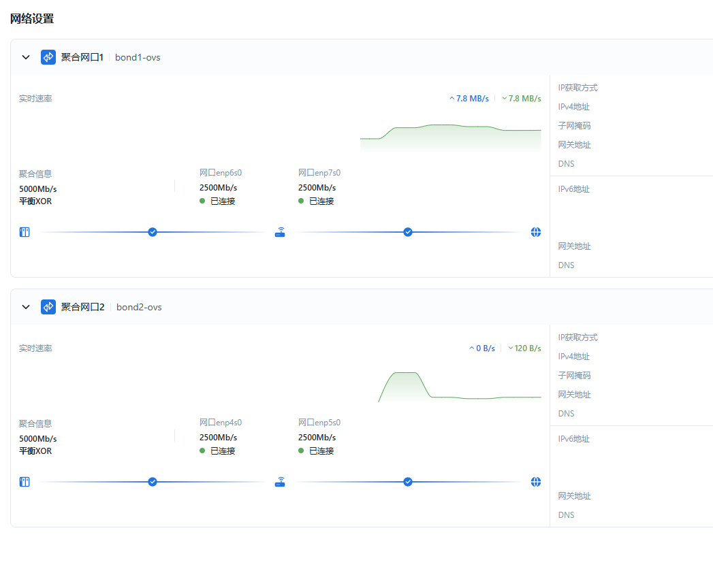
Task: Click the bond2 real-time speed graph
Action: (460, 387)
